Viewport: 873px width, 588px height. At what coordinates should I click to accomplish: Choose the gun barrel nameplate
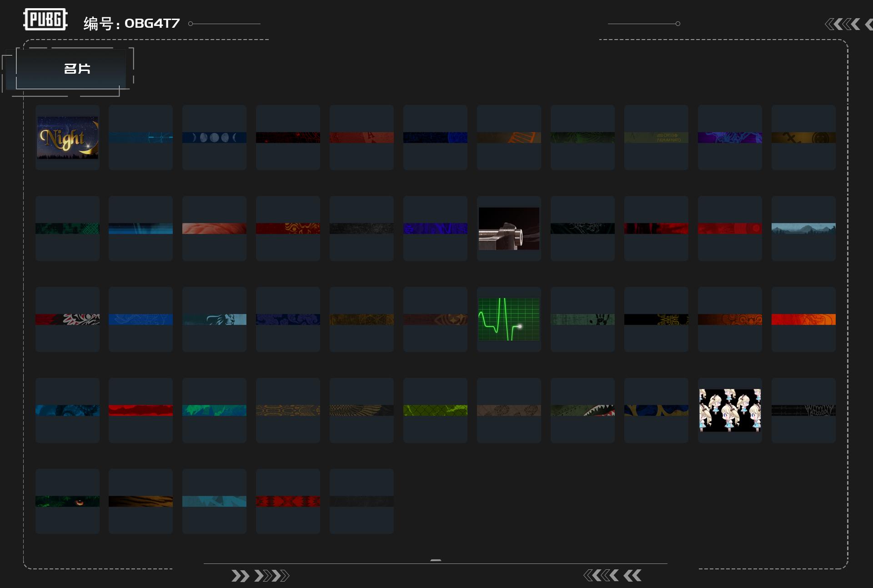point(509,228)
